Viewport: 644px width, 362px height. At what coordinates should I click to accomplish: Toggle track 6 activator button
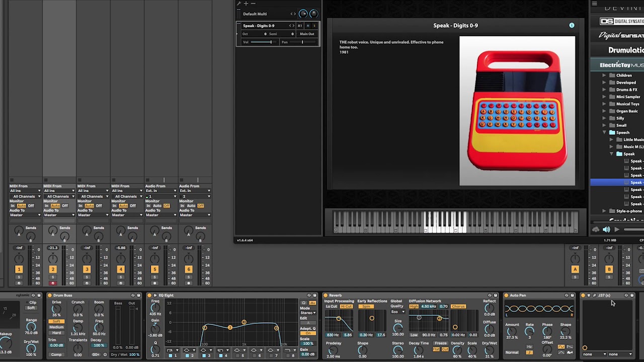click(x=189, y=269)
